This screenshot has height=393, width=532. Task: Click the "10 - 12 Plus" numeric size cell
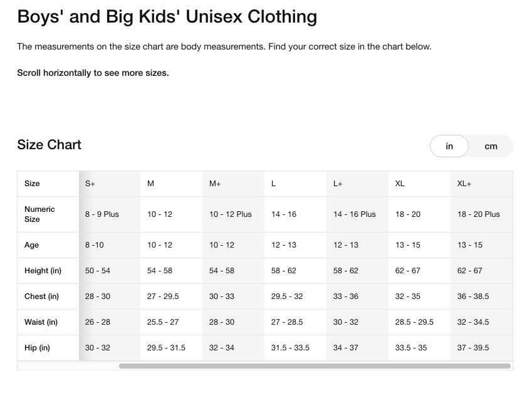point(231,214)
